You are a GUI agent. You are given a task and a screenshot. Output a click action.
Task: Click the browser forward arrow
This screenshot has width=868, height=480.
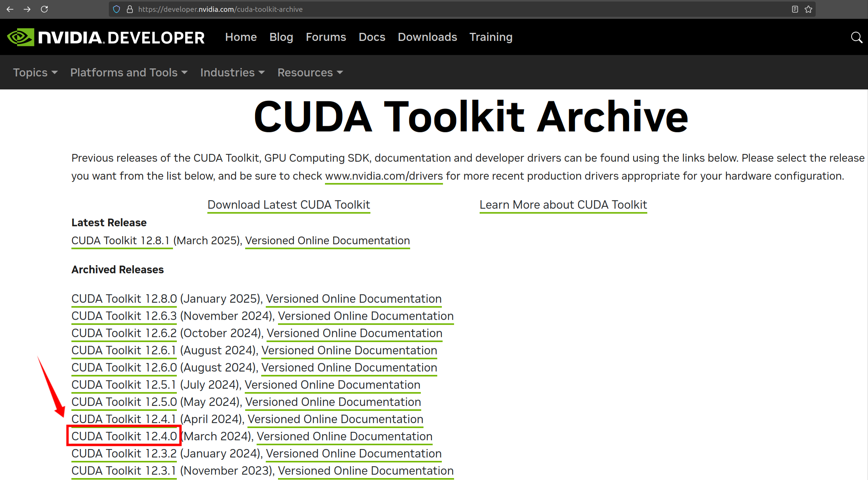[x=27, y=9]
